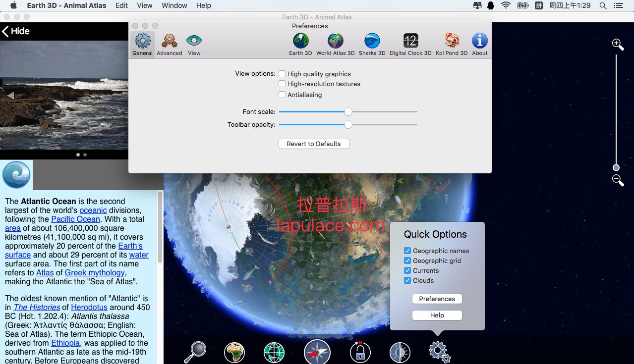Select the World Atlas 3D icon

point(335,45)
